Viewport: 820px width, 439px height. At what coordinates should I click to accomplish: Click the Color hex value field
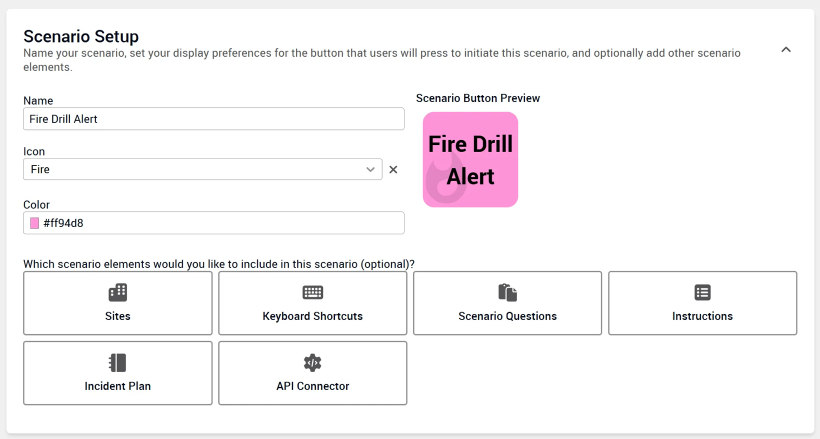(220, 223)
